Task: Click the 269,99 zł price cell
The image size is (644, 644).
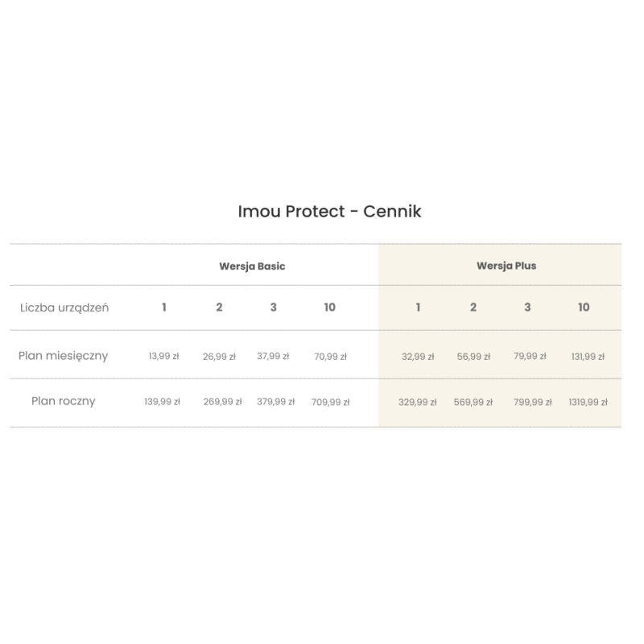Action: pyautogui.click(x=222, y=402)
